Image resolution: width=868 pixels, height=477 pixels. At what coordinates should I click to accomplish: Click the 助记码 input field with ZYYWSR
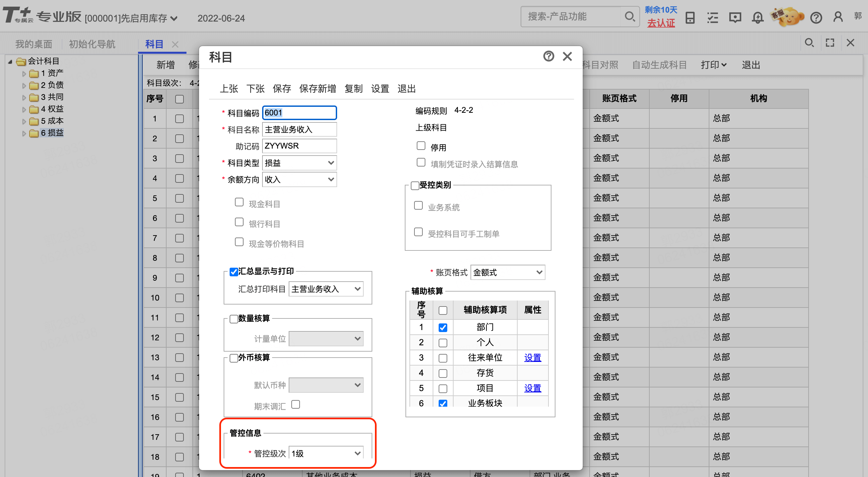coord(299,146)
